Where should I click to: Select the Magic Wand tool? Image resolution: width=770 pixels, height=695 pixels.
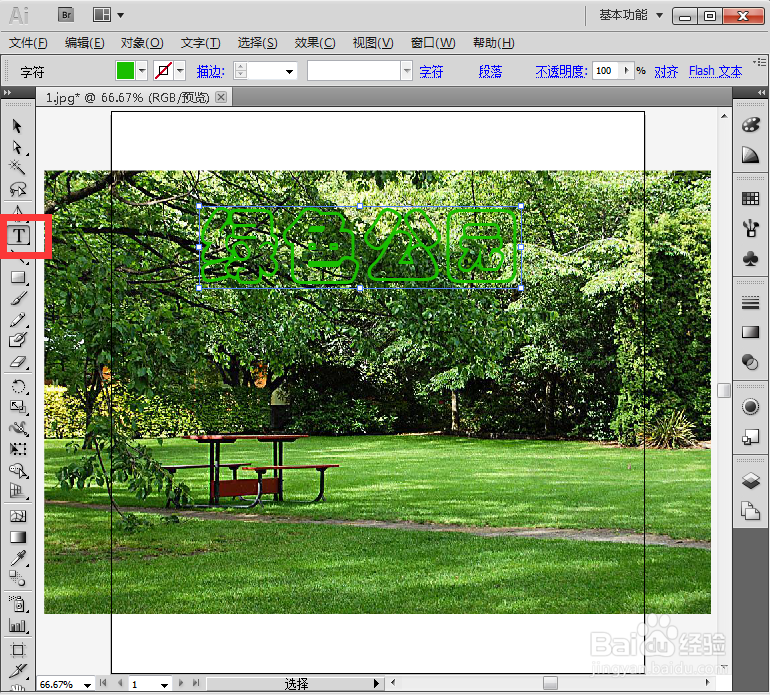(17, 167)
